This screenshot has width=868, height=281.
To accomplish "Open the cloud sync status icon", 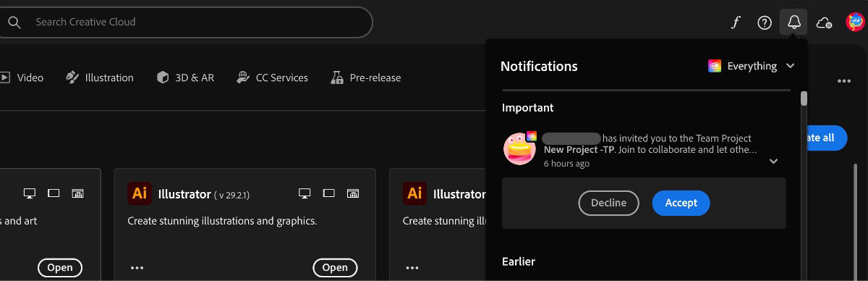I will (824, 22).
